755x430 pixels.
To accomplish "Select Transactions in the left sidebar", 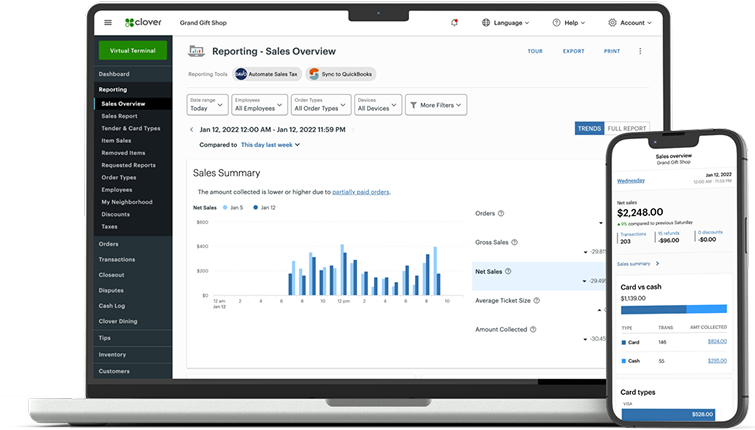I will (117, 259).
